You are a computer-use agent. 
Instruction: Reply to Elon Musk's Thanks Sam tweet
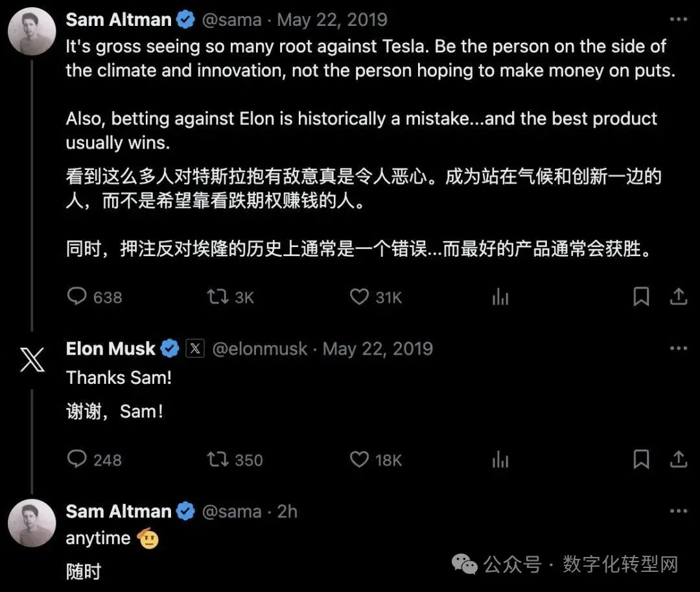(77, 460)
